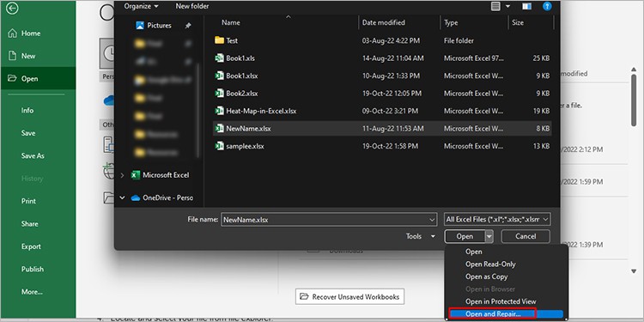Open the All Excel Files type dropdown
Screen dimensions: 644x322
point(497,220)
